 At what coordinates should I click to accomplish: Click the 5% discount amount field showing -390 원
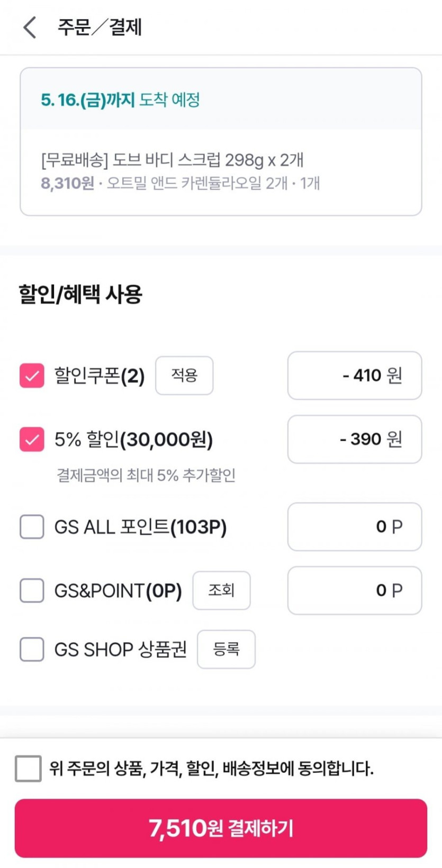click(354, 439)
